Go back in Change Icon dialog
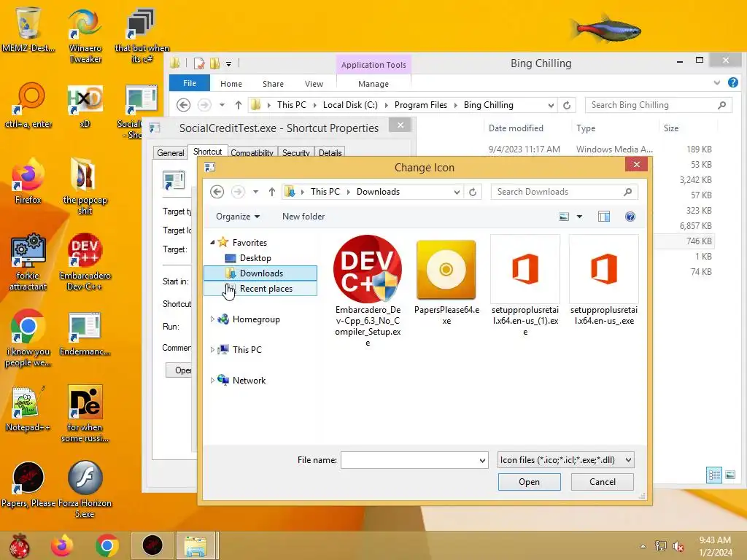This screenshot has height=560, width=747. click(217, 192)
